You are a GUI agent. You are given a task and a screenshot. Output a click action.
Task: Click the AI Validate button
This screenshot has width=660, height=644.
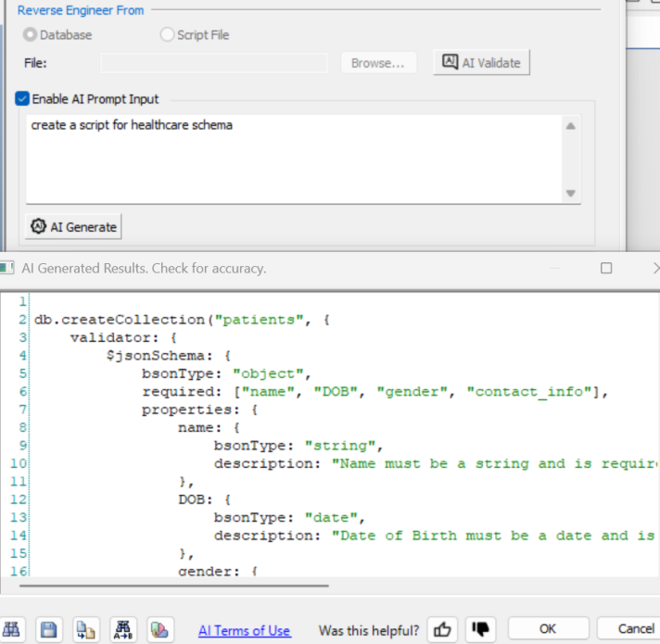(x=481, y=63)
